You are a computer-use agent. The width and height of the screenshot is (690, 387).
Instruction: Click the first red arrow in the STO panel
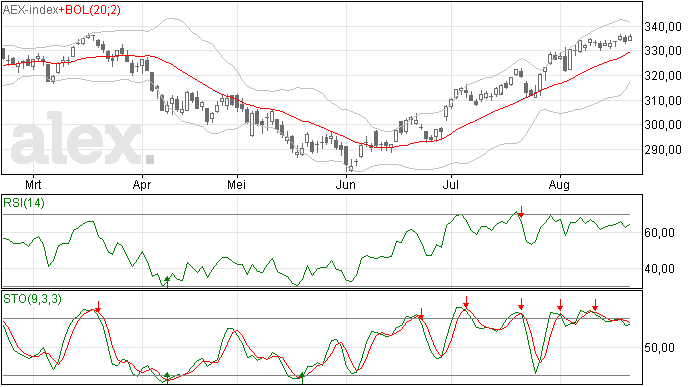(x=98, y=307)
